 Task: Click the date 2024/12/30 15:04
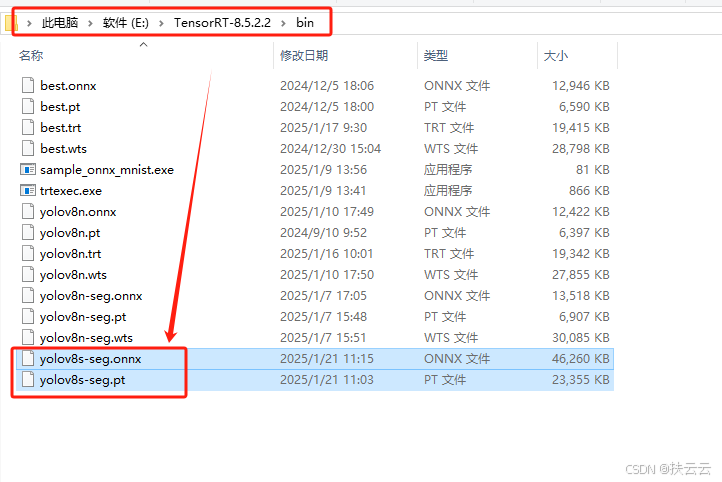(x=330, y=149)
